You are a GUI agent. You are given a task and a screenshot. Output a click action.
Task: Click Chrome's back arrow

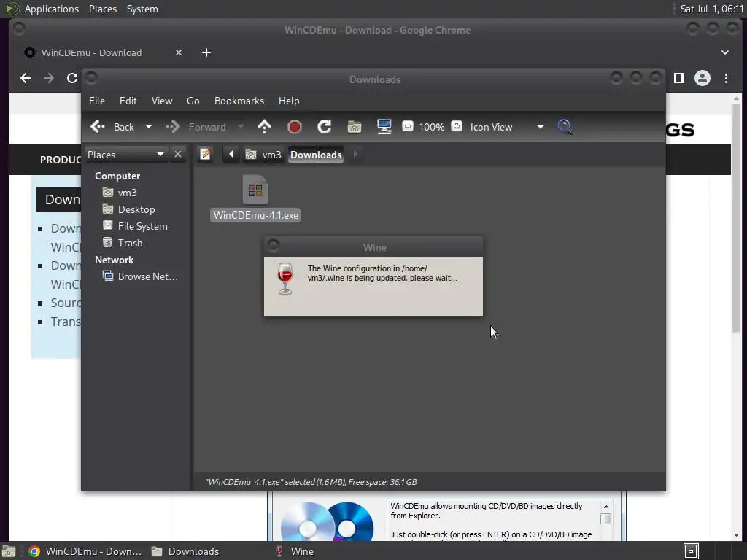click(x=26, y=78)
